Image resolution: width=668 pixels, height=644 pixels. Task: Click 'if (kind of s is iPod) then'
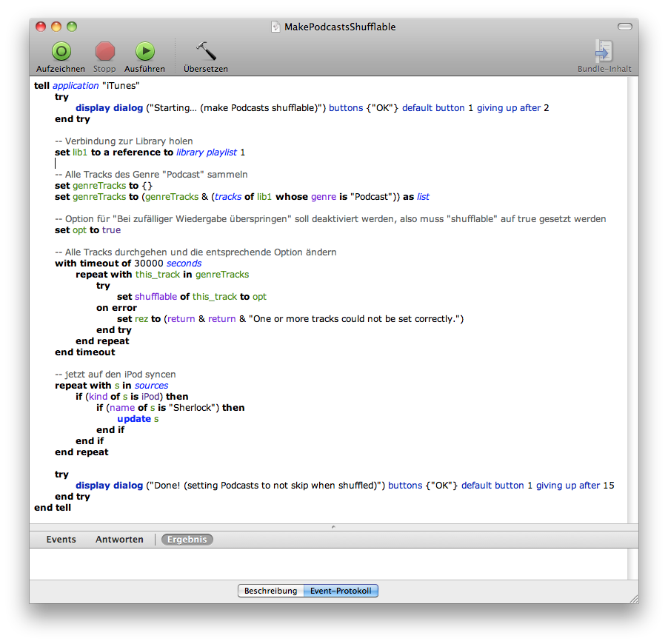[x=132, y=396]
